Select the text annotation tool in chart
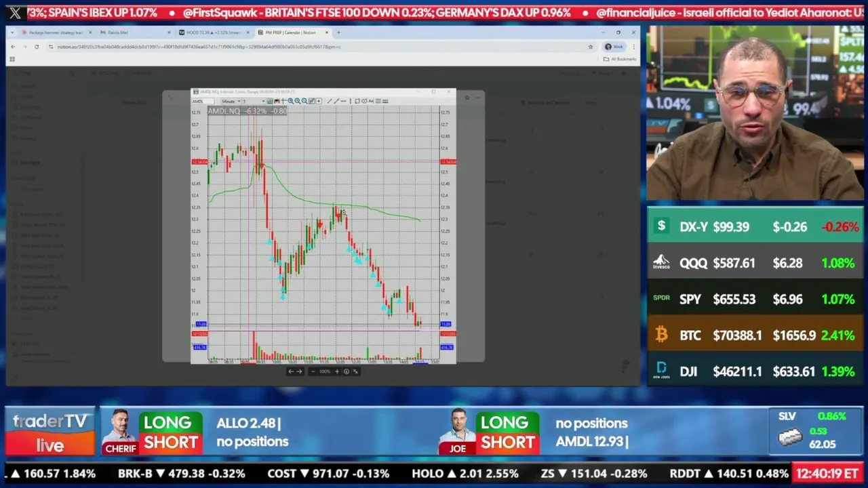This screenshot has height=488, width=868. (x=370, y=101)
